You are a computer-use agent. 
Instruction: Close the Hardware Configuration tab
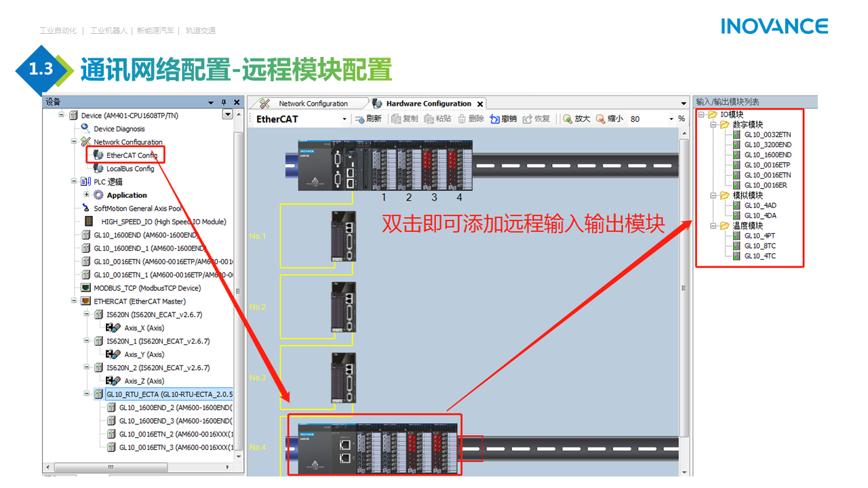(480, 104)
